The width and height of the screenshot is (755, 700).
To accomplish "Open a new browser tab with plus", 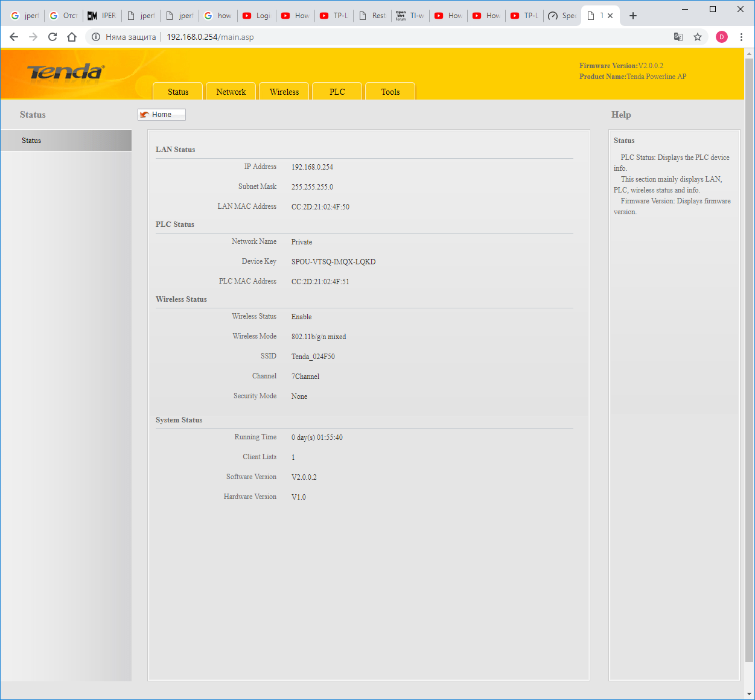I will pyautogui.click(x=632, y=16).
